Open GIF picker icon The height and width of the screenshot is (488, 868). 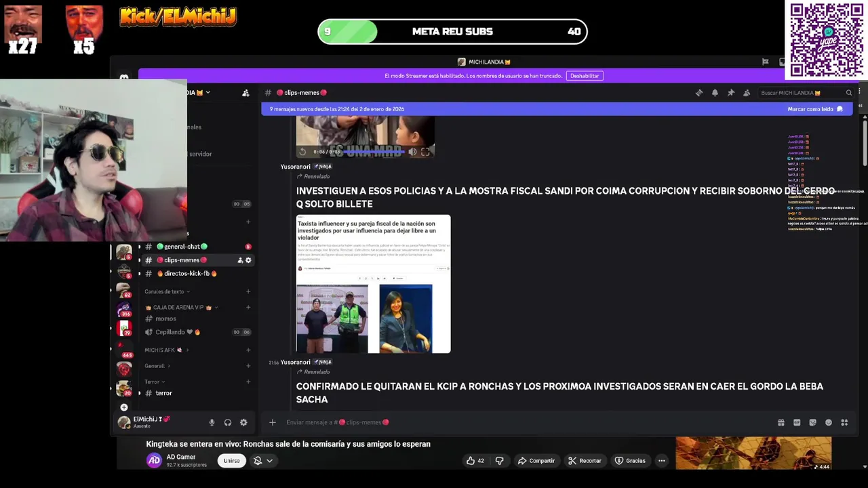point(797,422)
